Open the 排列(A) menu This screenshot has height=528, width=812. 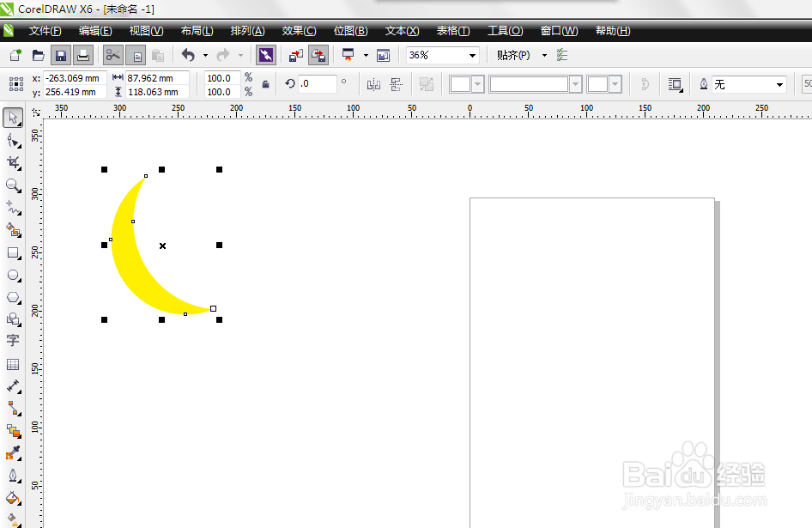pos(247,31)
